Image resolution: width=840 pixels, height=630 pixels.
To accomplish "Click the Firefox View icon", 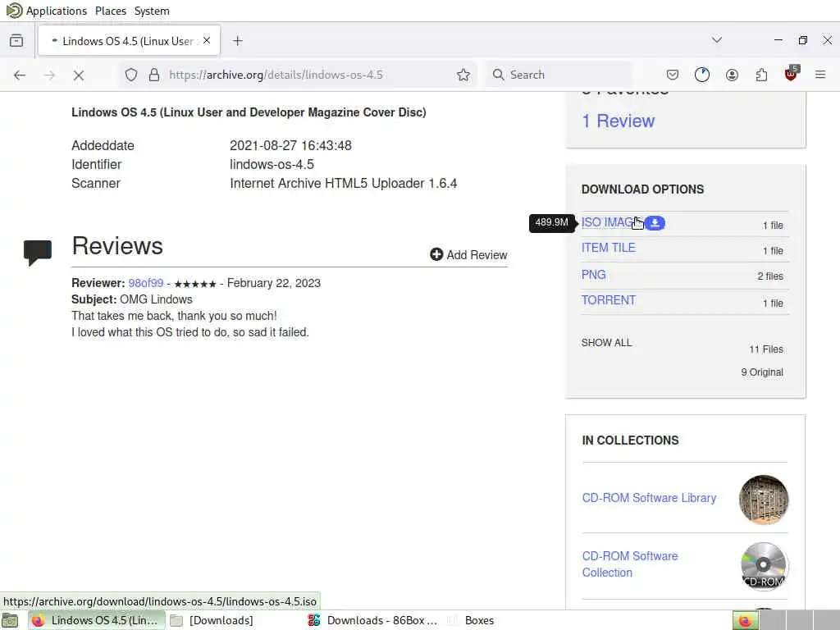I will pos(16,41).
